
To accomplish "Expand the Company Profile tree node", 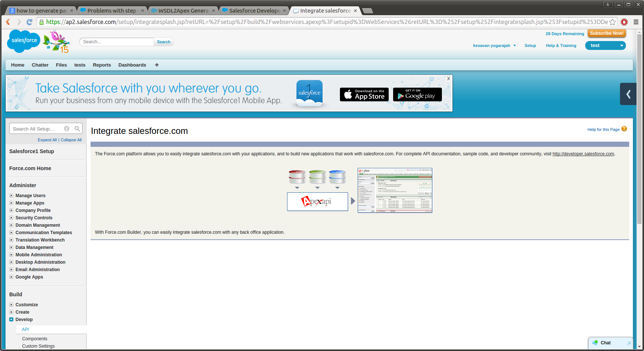I will pyautogui.click(x=11, y=210).
